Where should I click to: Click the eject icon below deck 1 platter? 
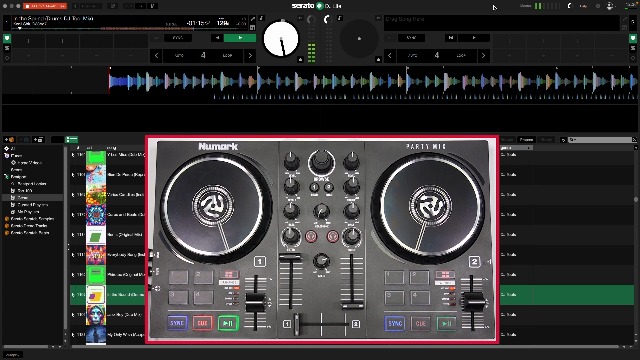pyautogui.click(x=300, y=60)
